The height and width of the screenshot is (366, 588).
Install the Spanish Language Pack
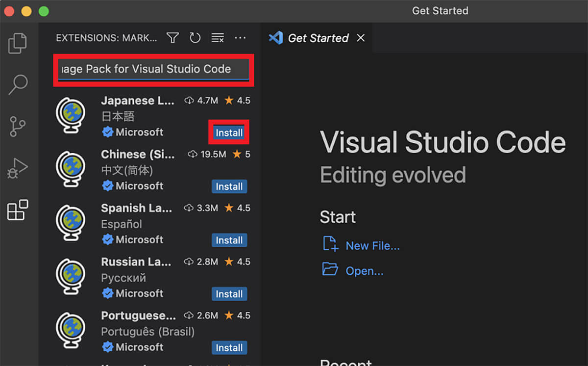tap(229, 240)
